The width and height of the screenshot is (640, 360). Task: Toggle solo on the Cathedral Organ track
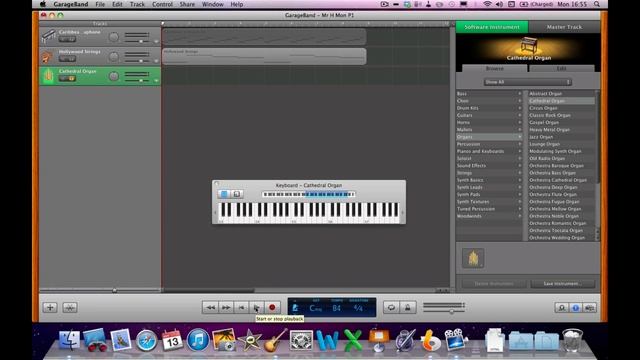click(71, 78)
